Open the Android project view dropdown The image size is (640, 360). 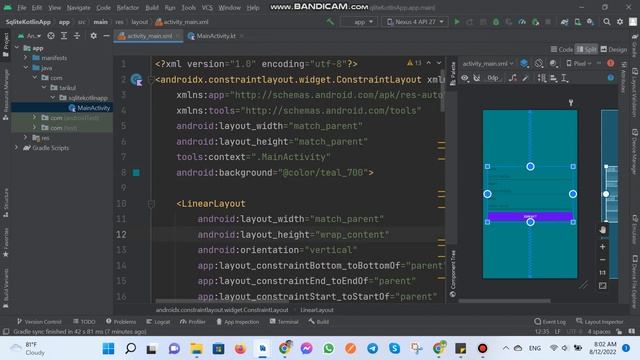pyautogui.click(x=29, y=36)
